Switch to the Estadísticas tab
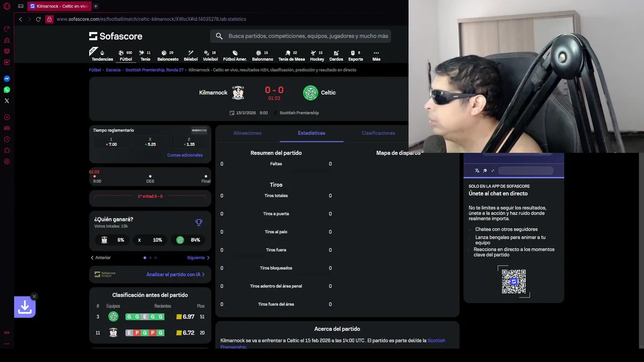 pos(311,133)
